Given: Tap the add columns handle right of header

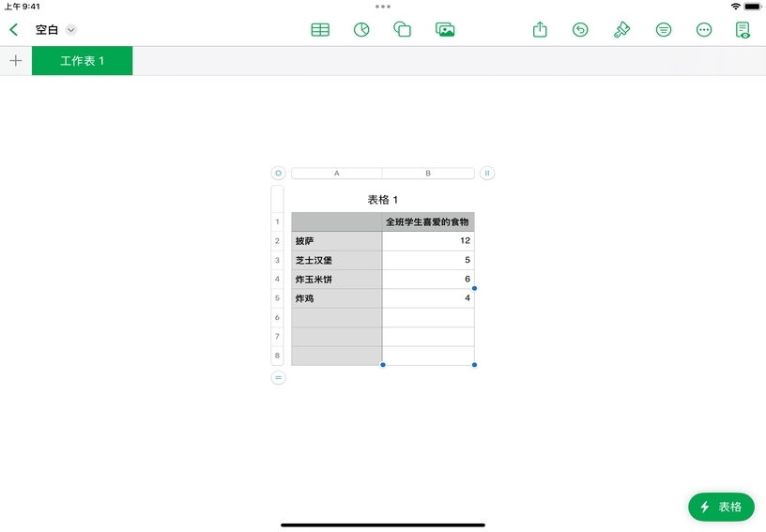Looking at the screenshot, I should (x=486, y=174).
